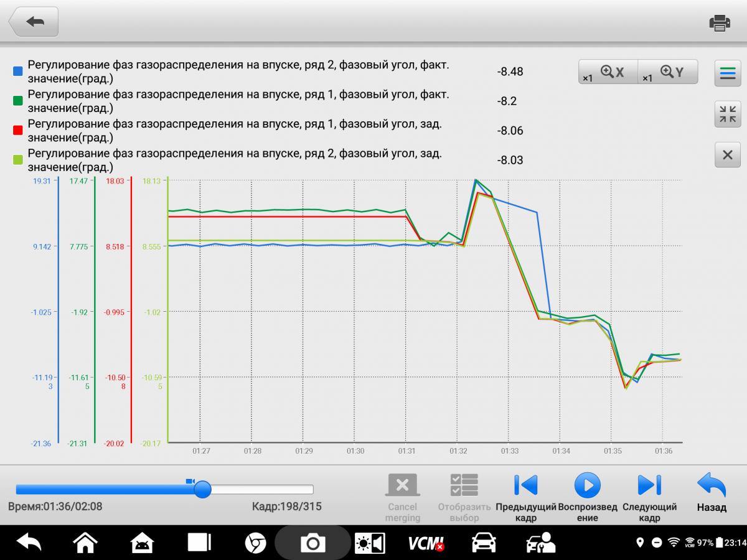The image size is (747, 560).
Task: Open Chrome browser from navigation bar
Action: [253, 543]
